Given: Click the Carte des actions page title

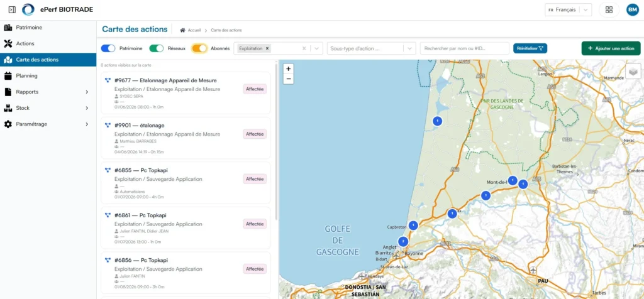Looking at the screenshot, I should [x=135, y=29].
